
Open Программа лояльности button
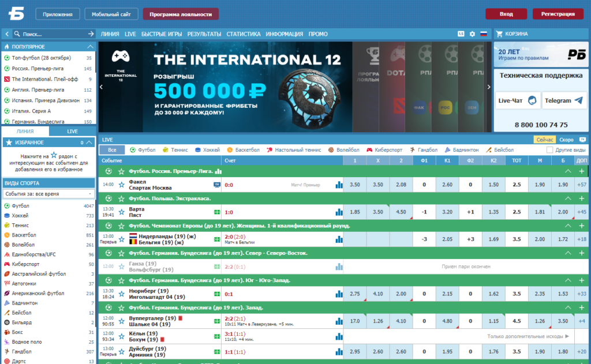181,14
